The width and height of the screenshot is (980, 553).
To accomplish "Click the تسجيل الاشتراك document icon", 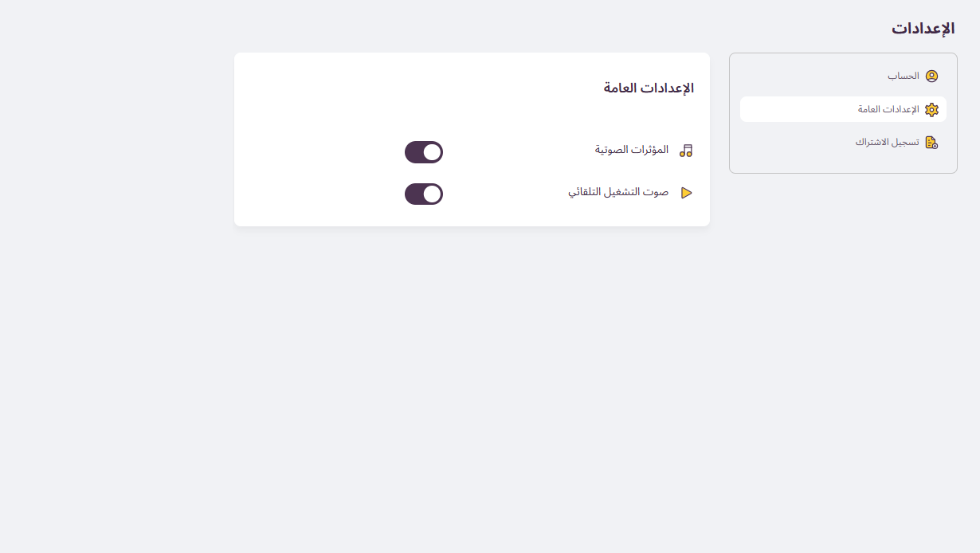I will coord(931,143).
